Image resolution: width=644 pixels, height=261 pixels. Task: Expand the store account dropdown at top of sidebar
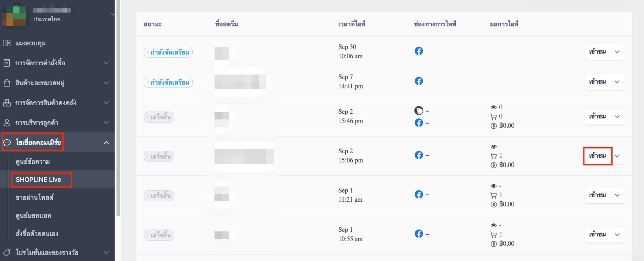[x=111, y=15]
